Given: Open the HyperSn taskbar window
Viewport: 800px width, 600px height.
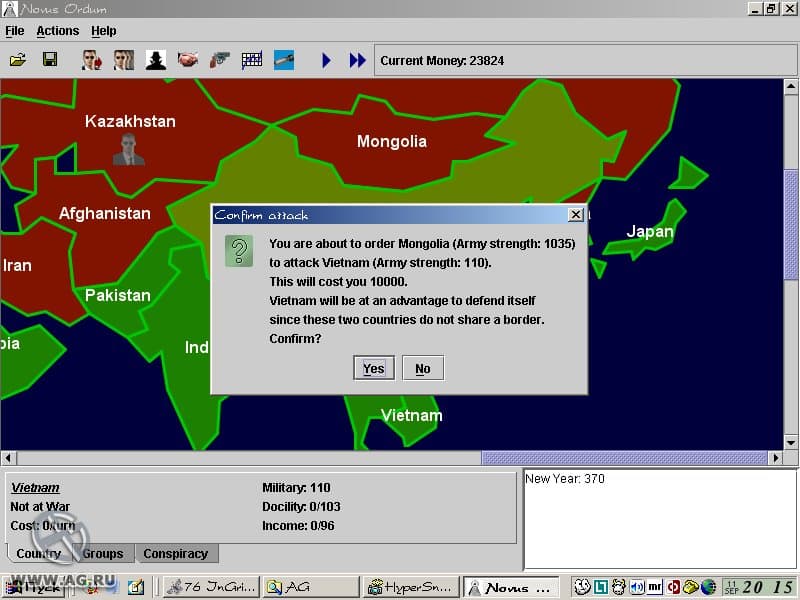Looking at the screenshot, I should [411, 587].
